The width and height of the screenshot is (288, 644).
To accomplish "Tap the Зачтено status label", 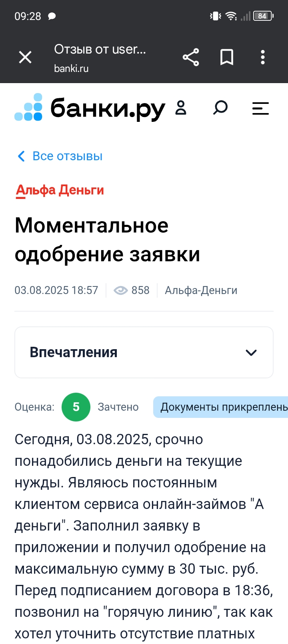I will click(118, 407).
